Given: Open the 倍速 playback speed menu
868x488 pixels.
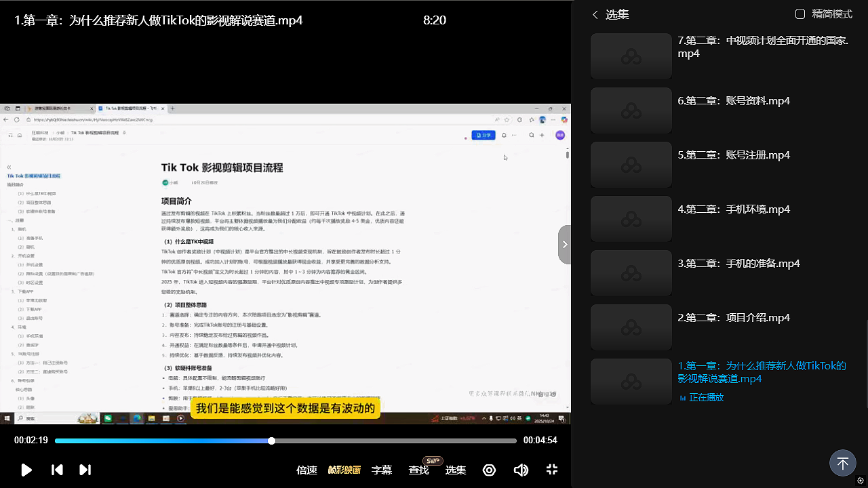Looking at the screenshot, I should coord(307,470).
